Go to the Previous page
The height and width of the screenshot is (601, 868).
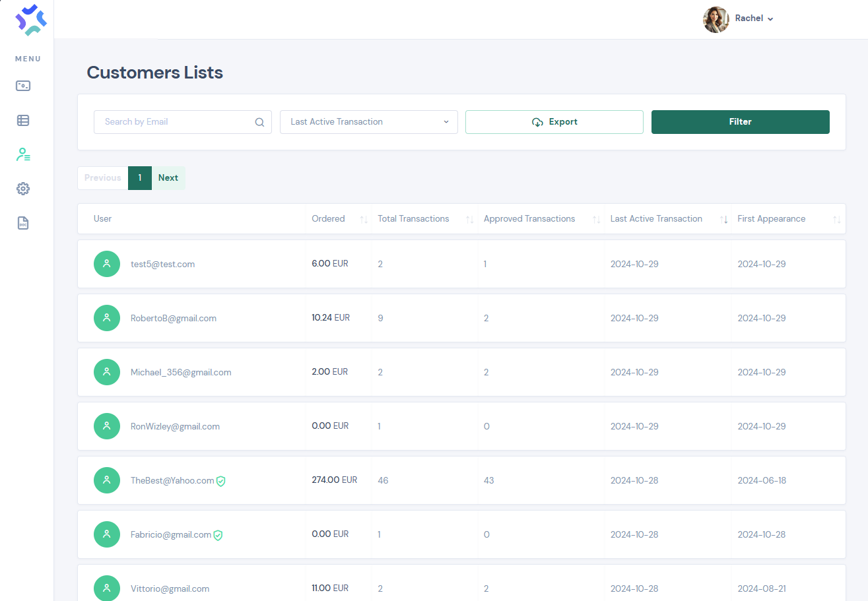103,178
